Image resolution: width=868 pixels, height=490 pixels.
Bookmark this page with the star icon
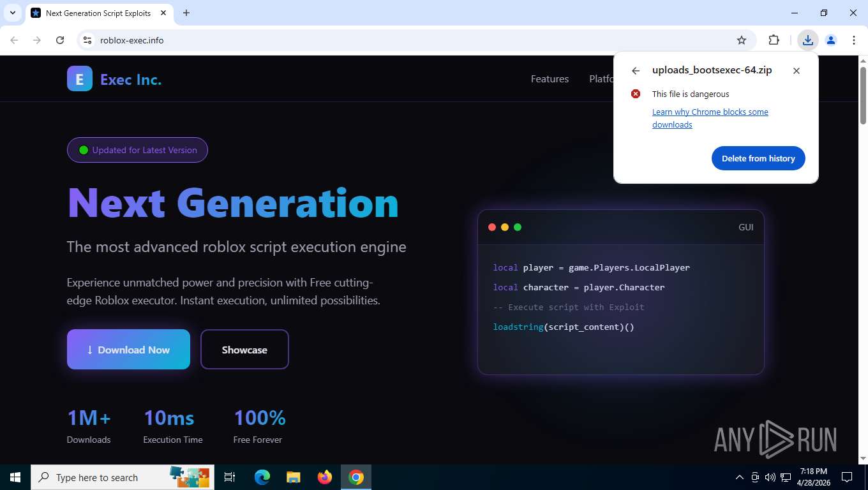pyautogui.click(x=742, y=40)
